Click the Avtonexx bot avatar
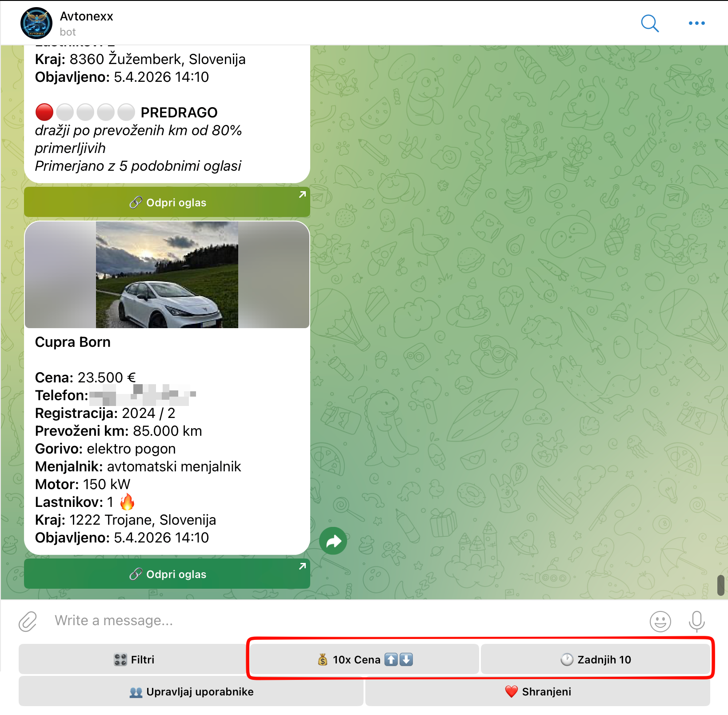Viewport: 728px width, 715px height. [36, 23]
